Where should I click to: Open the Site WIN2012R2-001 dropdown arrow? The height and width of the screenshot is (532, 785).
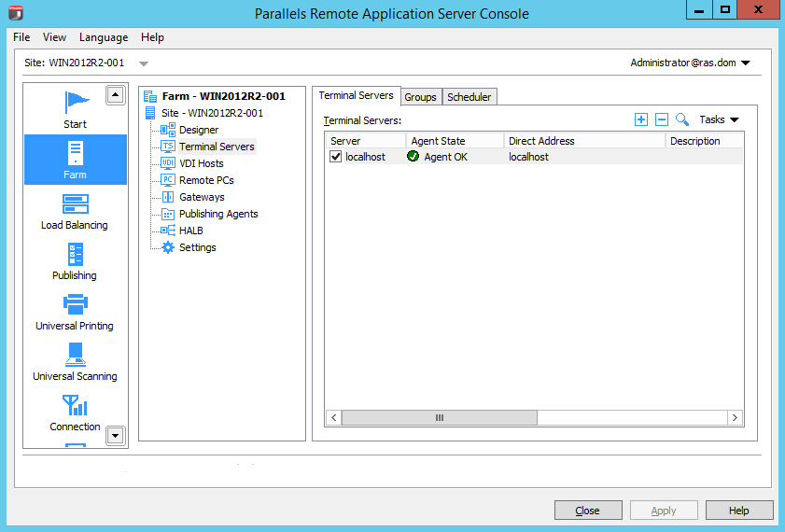click(x=144, y=63)
